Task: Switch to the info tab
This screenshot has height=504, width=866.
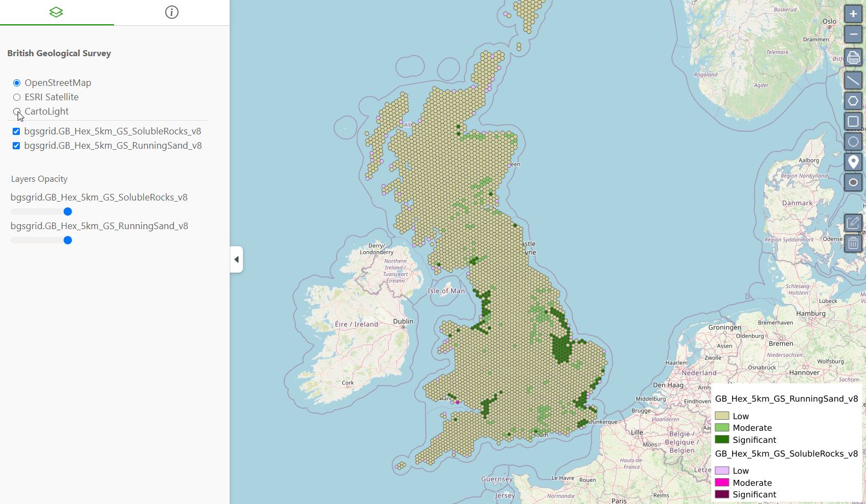Action: (x=172, y=12)
